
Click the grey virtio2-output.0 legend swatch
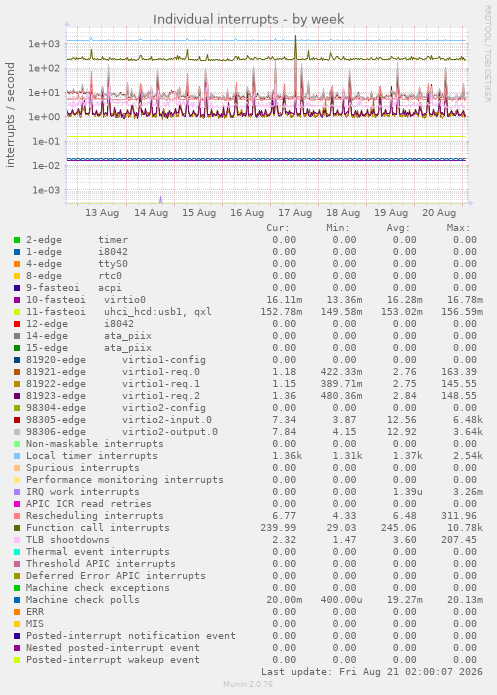click(17, 432)
